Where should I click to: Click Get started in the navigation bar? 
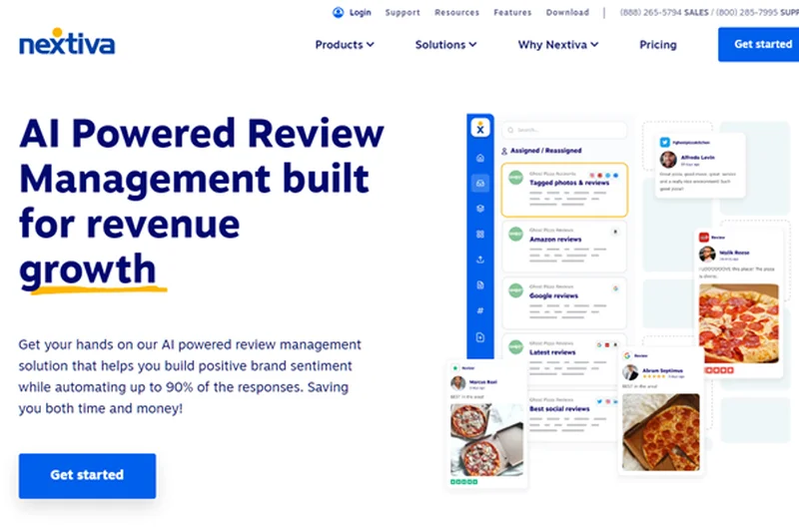(x=759, y=44)
